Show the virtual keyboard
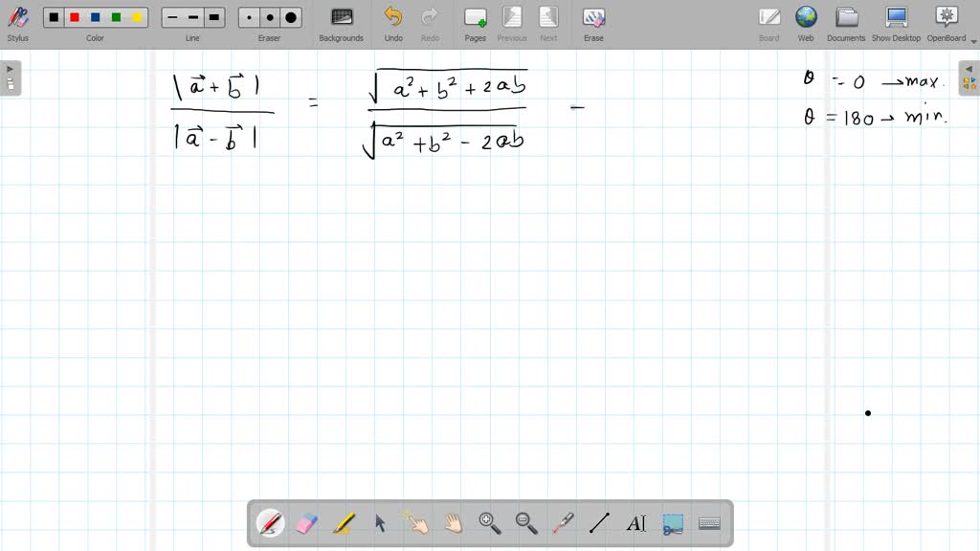Screen dimensions: 980x551 708,522
